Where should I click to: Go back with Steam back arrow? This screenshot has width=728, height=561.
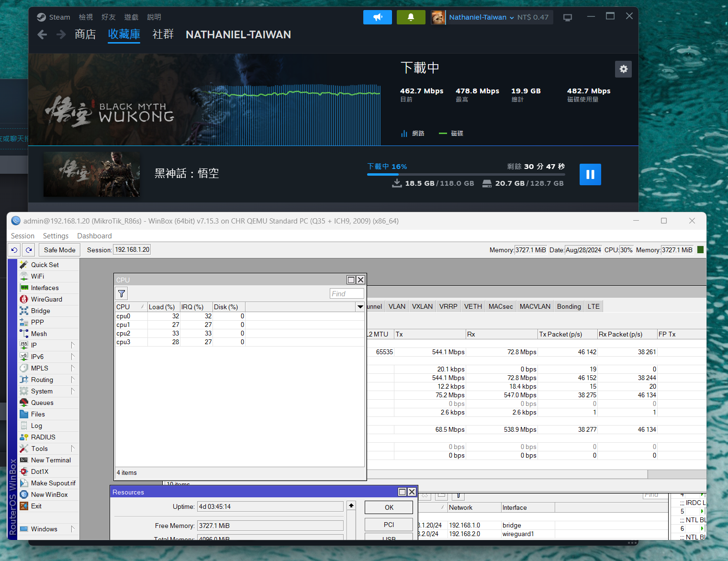(42, 34)
